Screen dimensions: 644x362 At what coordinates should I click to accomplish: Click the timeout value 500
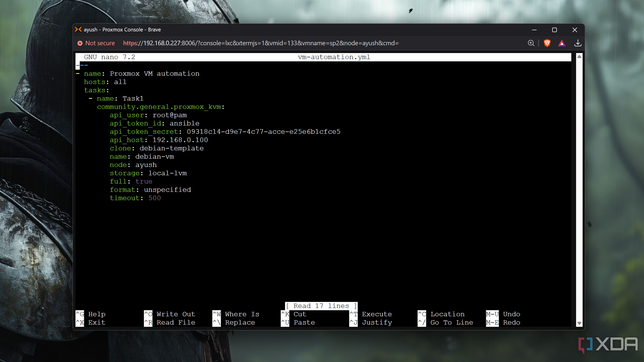[x=154, y=198]
